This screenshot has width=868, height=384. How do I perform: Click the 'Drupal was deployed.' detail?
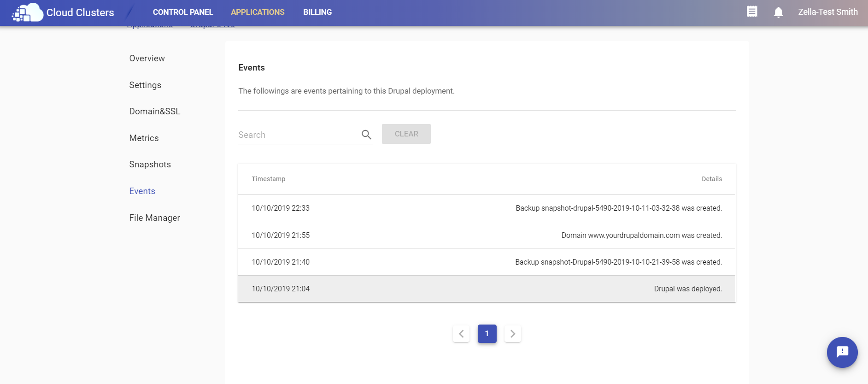[688, 289]
